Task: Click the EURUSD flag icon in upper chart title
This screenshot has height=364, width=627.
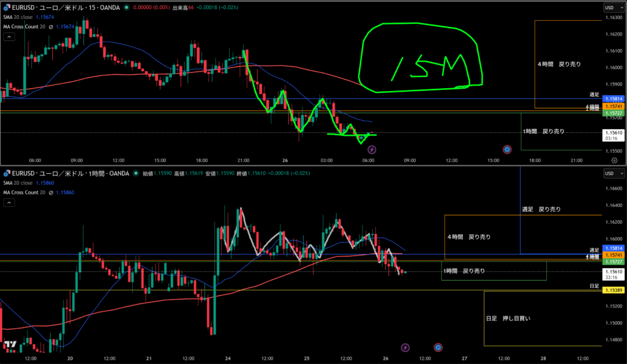Action: 7,8
